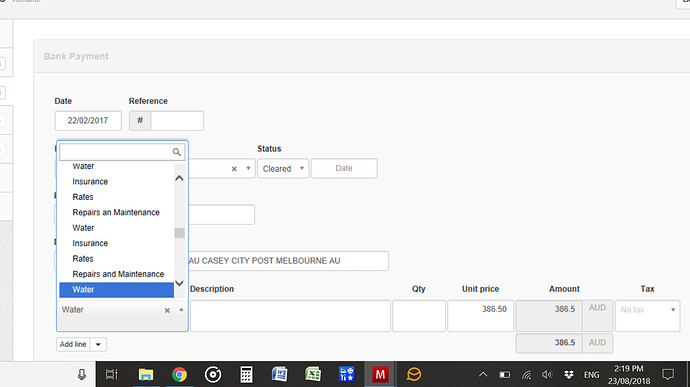Open Microsoft Word from taskbar

click(x=279, y=375)
